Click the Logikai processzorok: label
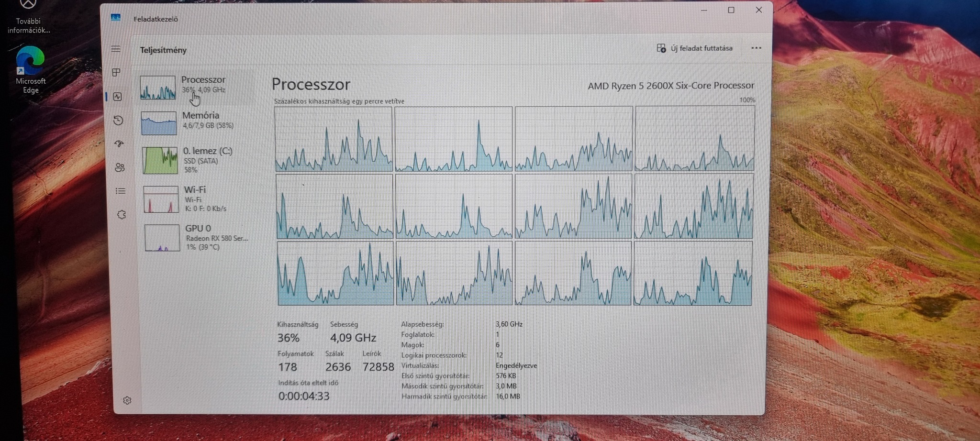Image resolution: width=980 pixels, height=441 pixels. click(x=434, y=355)
